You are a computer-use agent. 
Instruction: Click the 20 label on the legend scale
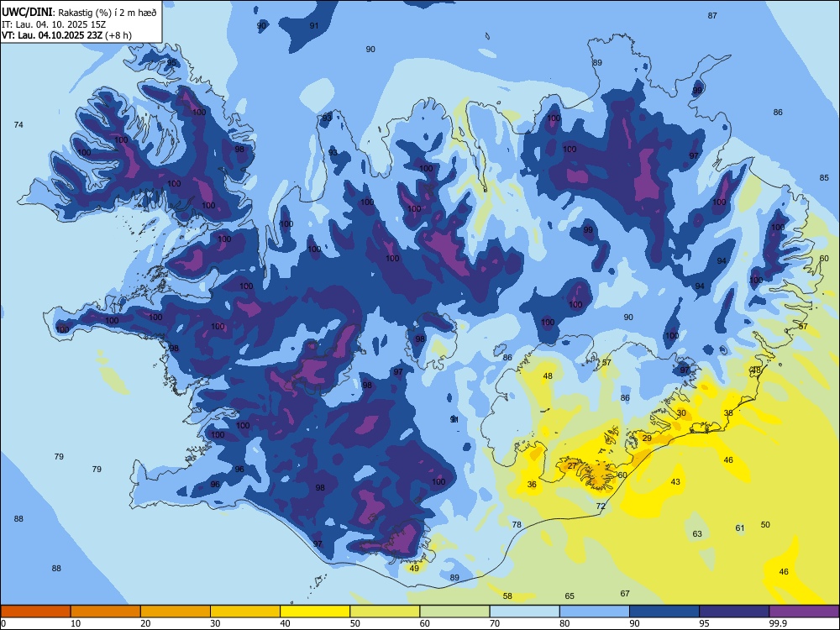coord(145,623)
